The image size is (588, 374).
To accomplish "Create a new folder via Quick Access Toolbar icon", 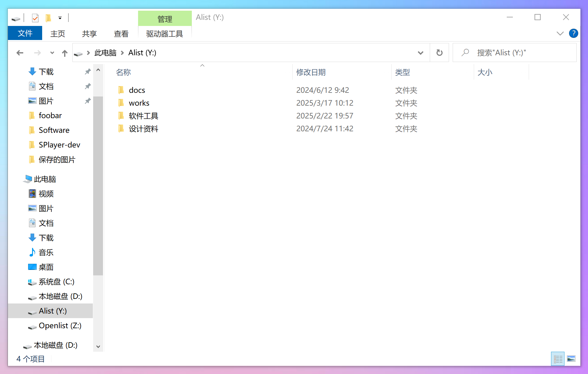I will click(48, 18).
